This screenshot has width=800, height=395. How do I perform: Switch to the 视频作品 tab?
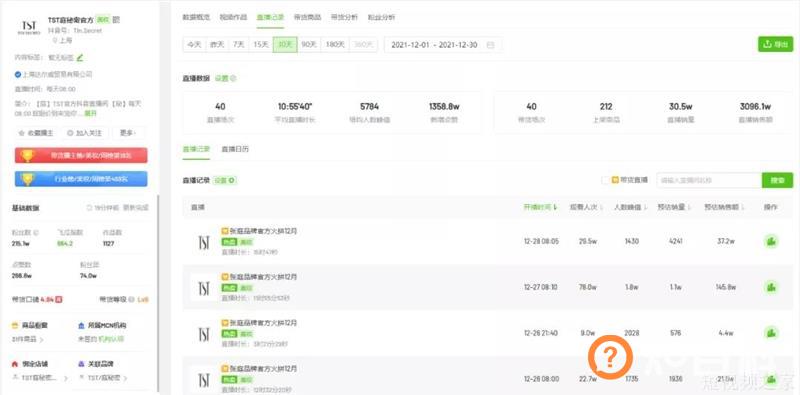[233, 17]
